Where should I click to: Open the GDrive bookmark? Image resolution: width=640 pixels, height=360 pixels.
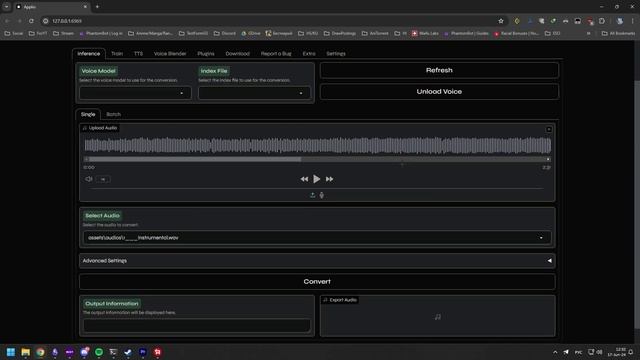tap(251, 33)
